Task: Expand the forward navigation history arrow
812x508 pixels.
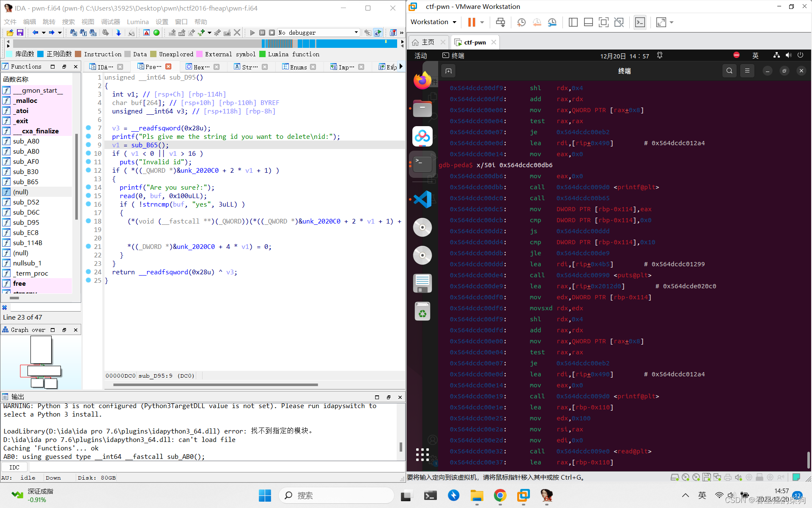Action: (x=60, y=33)
